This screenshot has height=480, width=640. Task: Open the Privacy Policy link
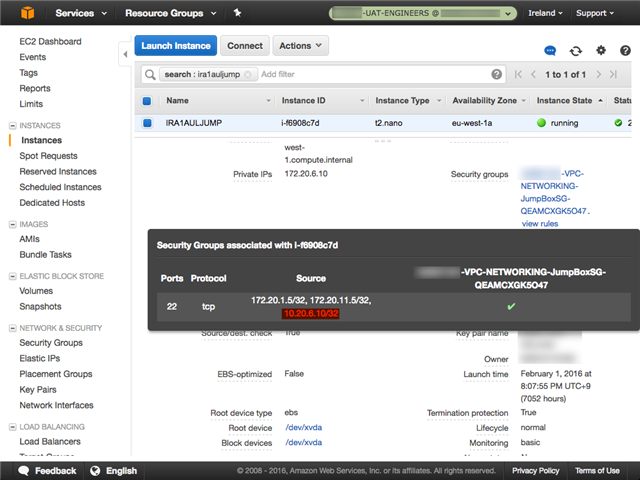pos(536,471)
